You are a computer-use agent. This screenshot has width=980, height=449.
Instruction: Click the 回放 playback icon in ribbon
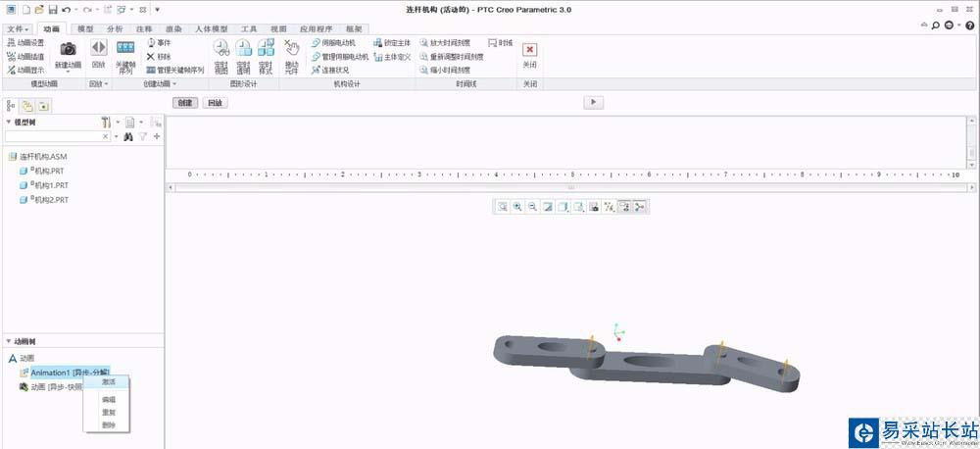click(x=98, y=47)
